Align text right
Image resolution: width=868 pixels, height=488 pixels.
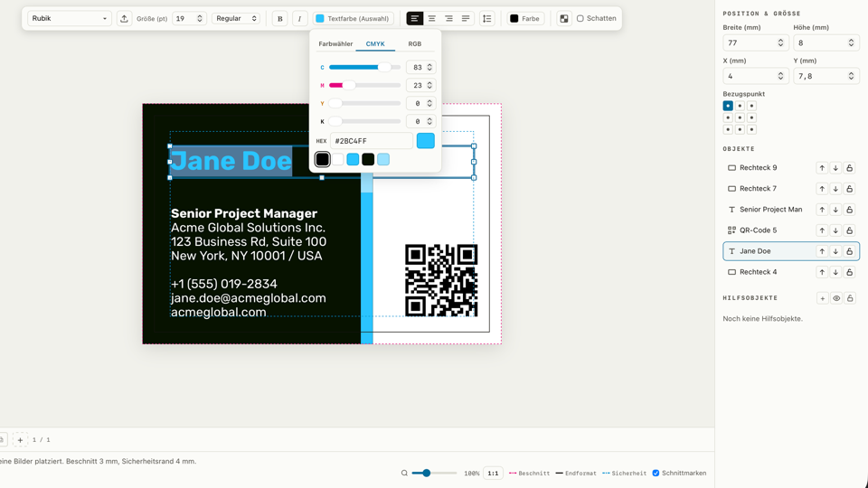pyautogui.click(x=449, y=18)
